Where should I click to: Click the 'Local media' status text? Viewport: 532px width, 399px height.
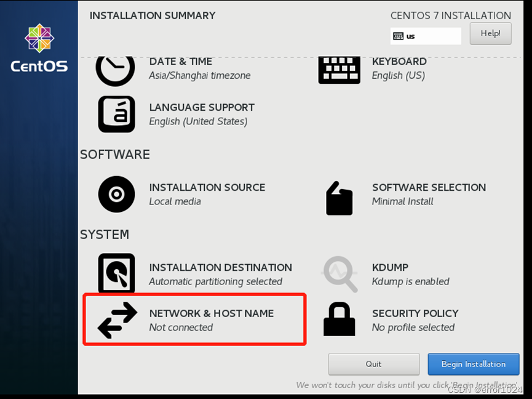coord(175,201)
